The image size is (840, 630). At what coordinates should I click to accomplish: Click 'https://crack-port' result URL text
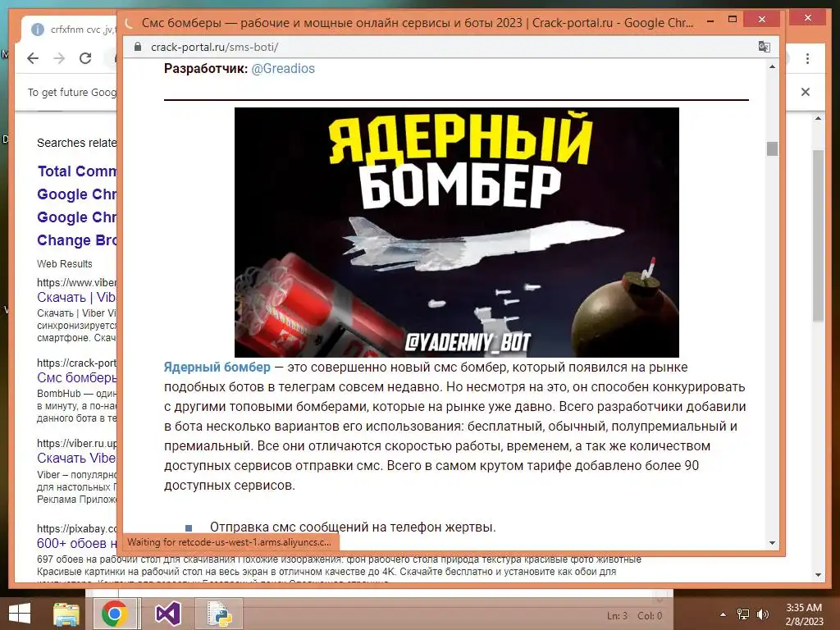77,363
